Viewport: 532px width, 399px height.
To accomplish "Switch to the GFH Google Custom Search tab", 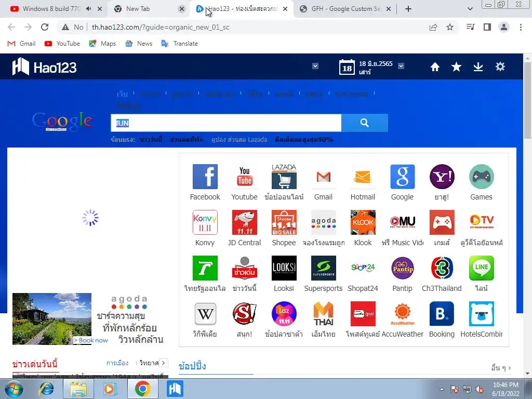I will pyautogui.click(x=345, y=9).
